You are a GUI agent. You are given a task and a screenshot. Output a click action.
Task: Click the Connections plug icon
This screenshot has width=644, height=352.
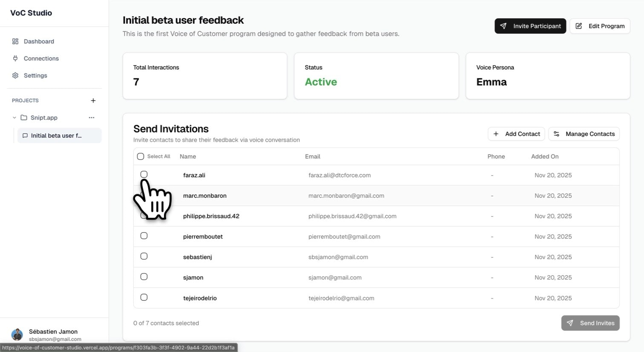coord(15,58)
